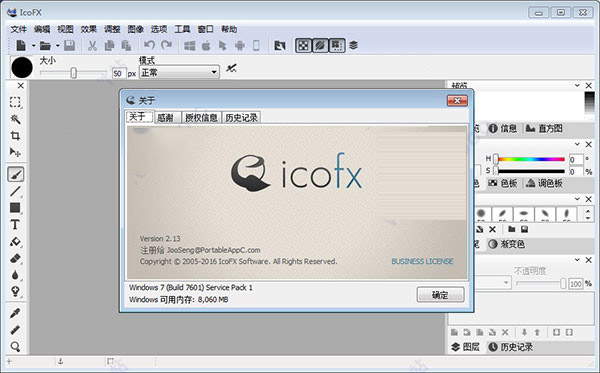Select the line tool
Image resolution: width=600 pixels, height=373 pixels.
[15, 191]
